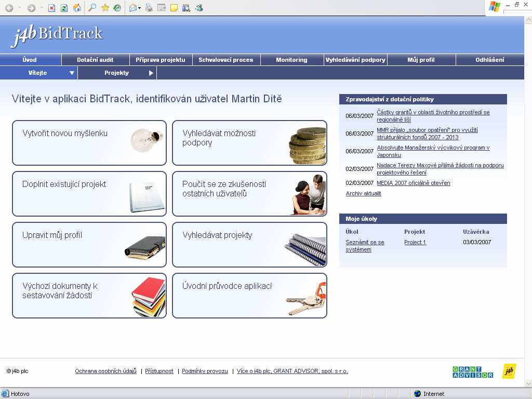Screen dimensions: 532x399
Task: Open the Forward button history dropdown arrow
Action: pos(42,8)
